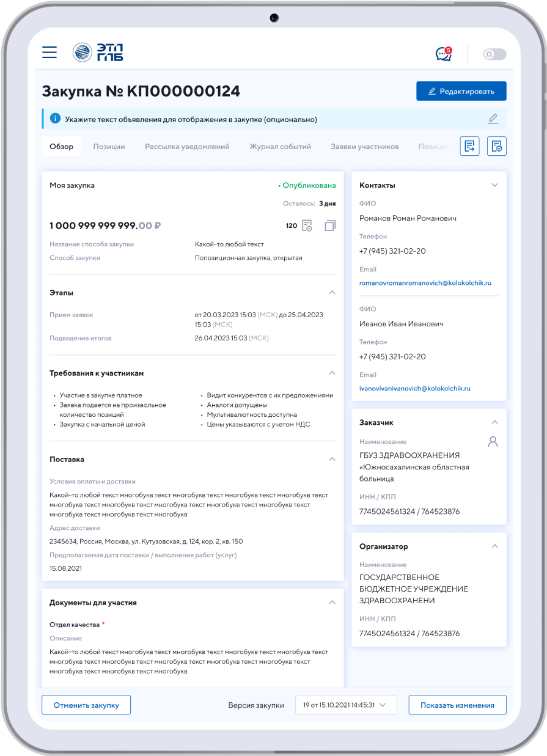This screenshot has width=547, height=756.
Task: Click the delivery address 2345634, Россия, Москва
Action: tap(146, 541)
